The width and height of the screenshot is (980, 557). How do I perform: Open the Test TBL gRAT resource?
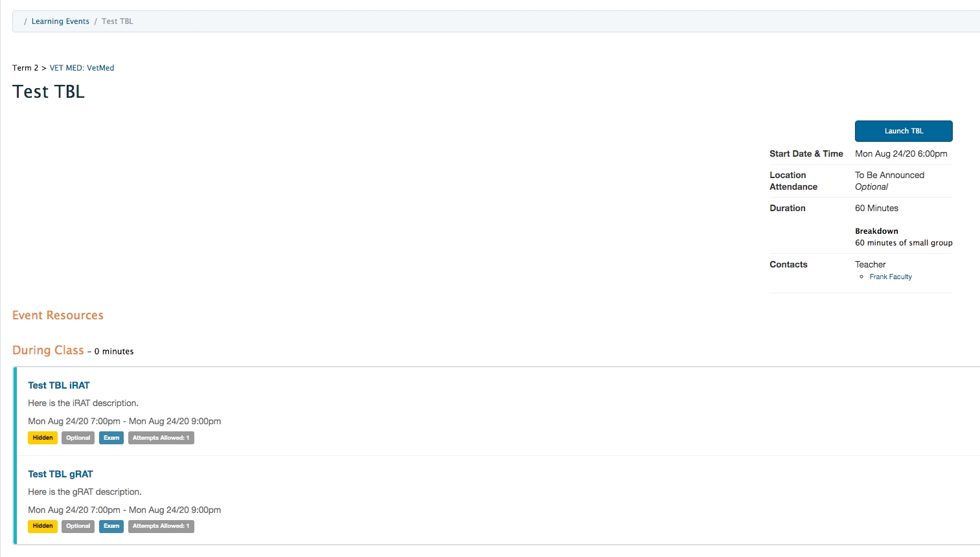60,474
